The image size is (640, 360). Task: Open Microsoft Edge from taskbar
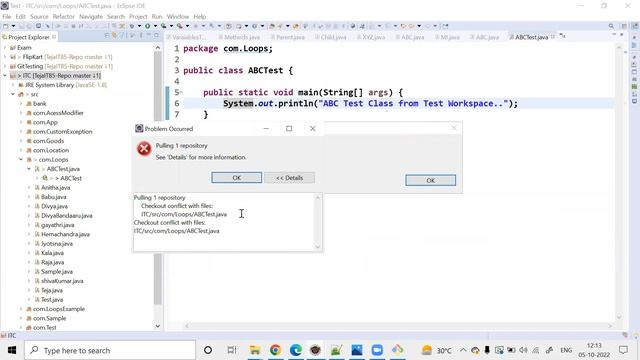296,350
